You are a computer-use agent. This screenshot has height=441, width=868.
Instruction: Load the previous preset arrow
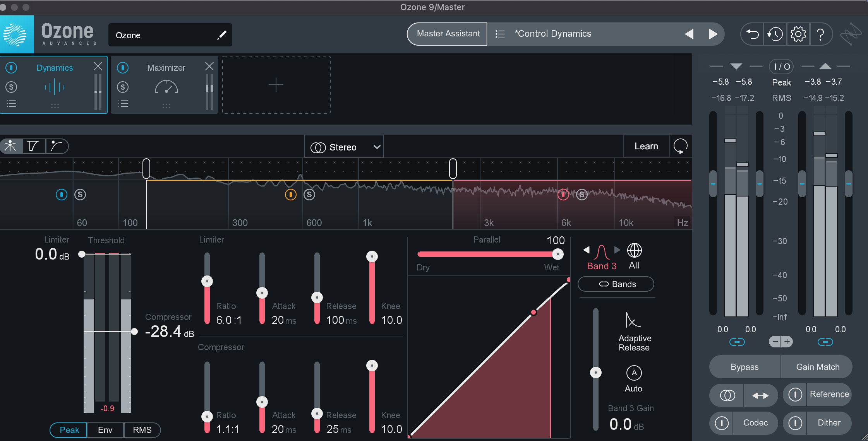(689, 34)
